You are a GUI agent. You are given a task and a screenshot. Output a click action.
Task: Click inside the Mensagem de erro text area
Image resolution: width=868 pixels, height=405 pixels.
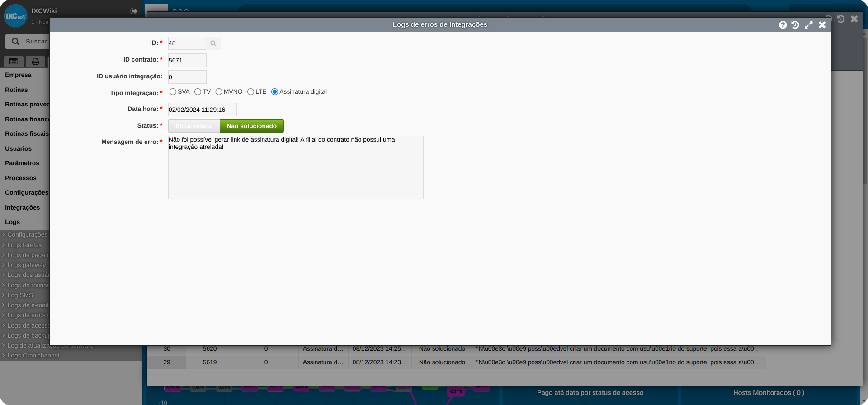point(296,167)
